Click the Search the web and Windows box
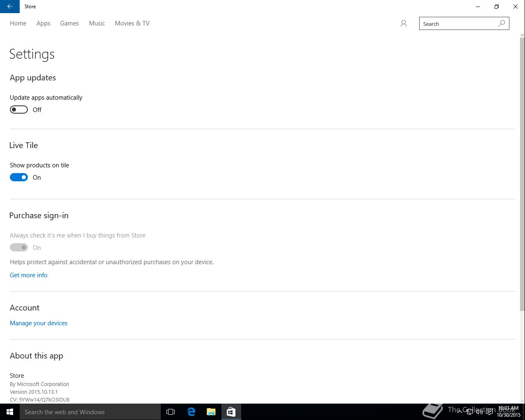Image resolution: width=525 pixels, height=420 pixels. click(90, 412)
